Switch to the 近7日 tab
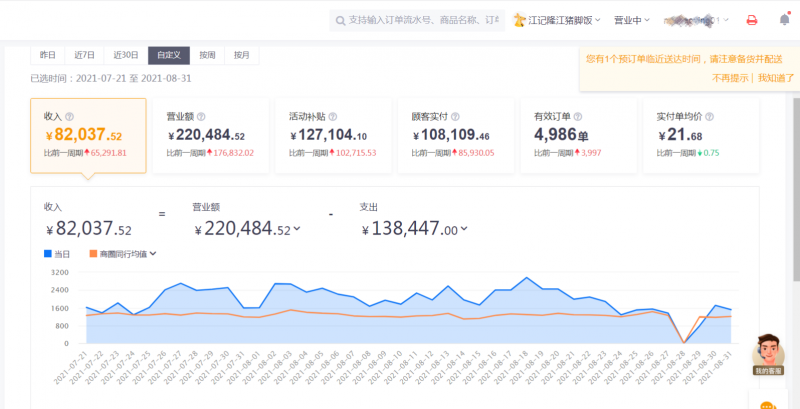 coord(85,56)
